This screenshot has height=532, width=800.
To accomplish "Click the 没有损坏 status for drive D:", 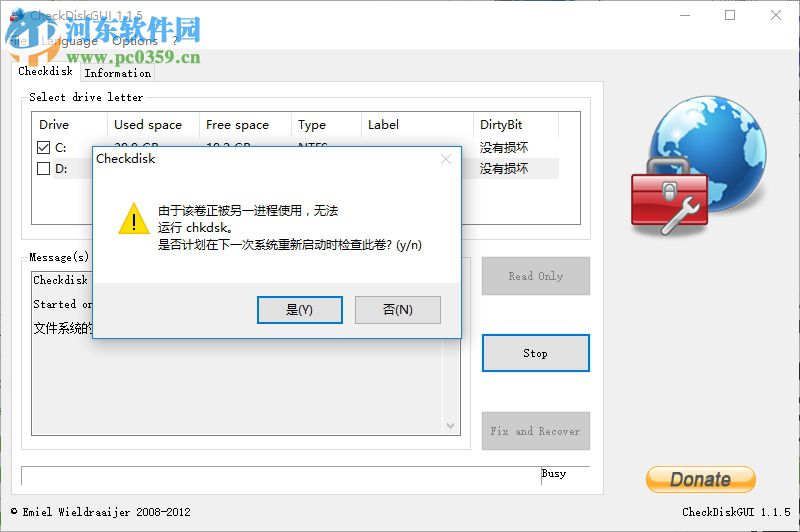I will [504, 168].
